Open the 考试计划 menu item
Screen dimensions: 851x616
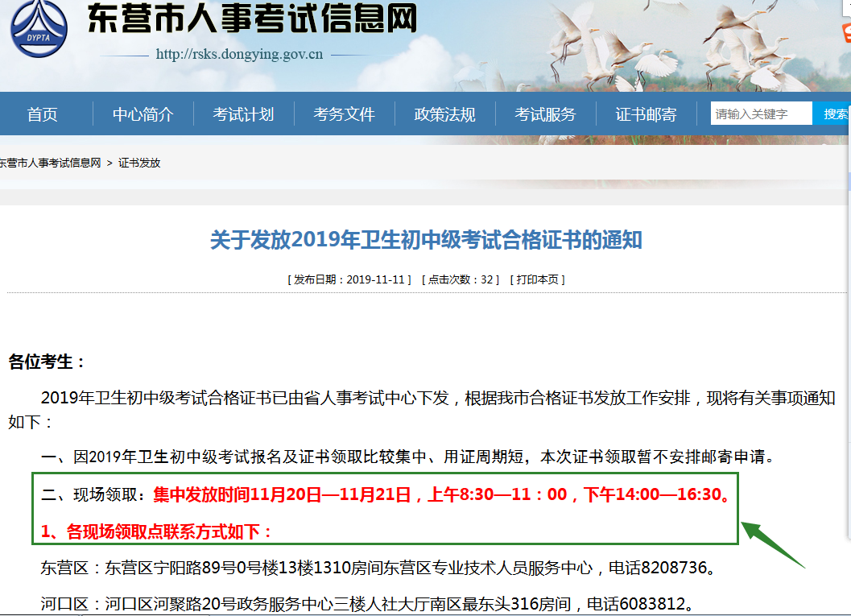coord(243,114)
